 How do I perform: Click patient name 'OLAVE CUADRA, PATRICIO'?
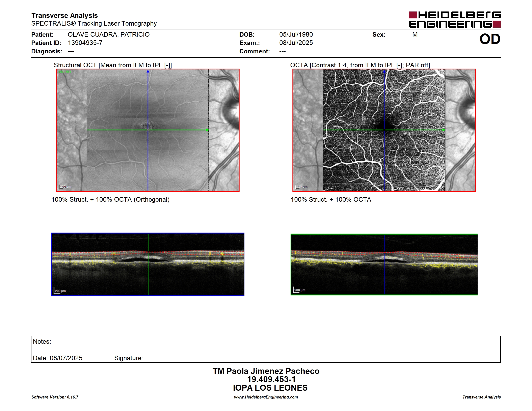coord(109,34)
